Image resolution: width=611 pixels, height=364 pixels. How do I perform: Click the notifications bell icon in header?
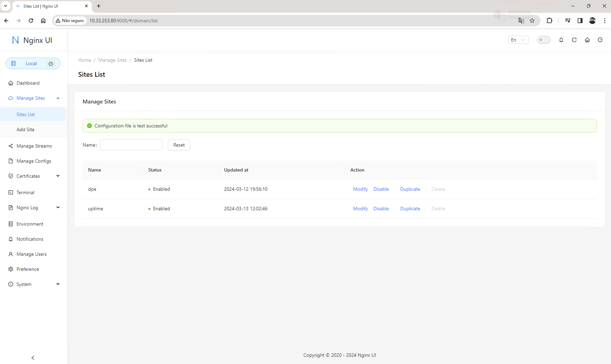[x=561, y=40]
